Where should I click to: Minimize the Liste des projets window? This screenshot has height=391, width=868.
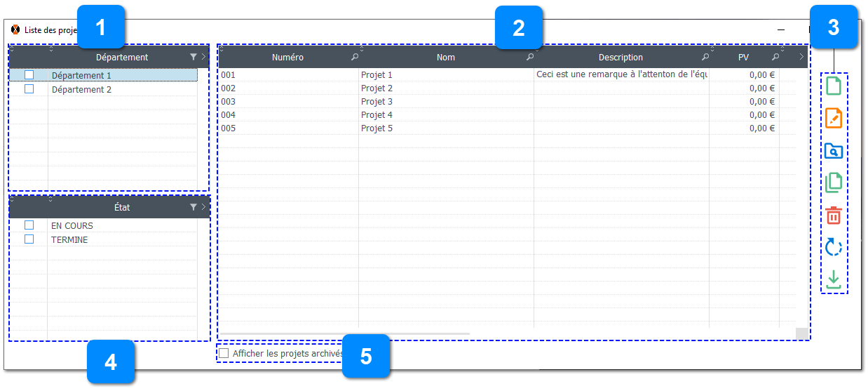click(x=781, y=30)
